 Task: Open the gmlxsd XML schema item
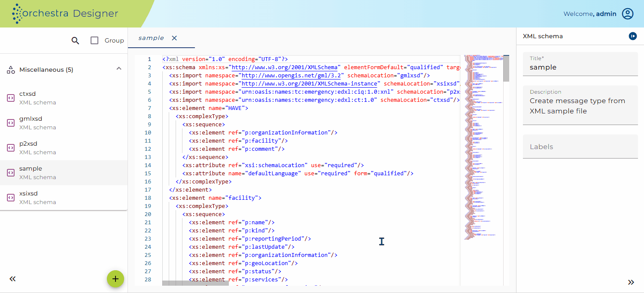tap(64, 123)
